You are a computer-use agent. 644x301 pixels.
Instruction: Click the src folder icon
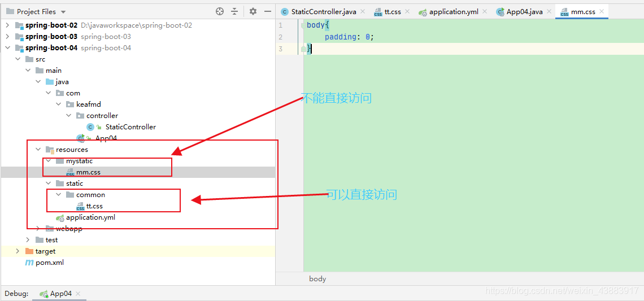click(x=29, y=59)
